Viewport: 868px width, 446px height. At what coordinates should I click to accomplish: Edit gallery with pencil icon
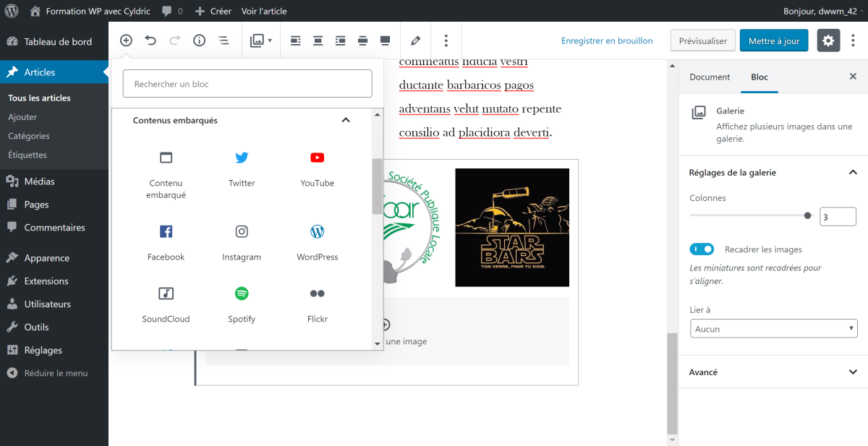click(x=415, y=40)
